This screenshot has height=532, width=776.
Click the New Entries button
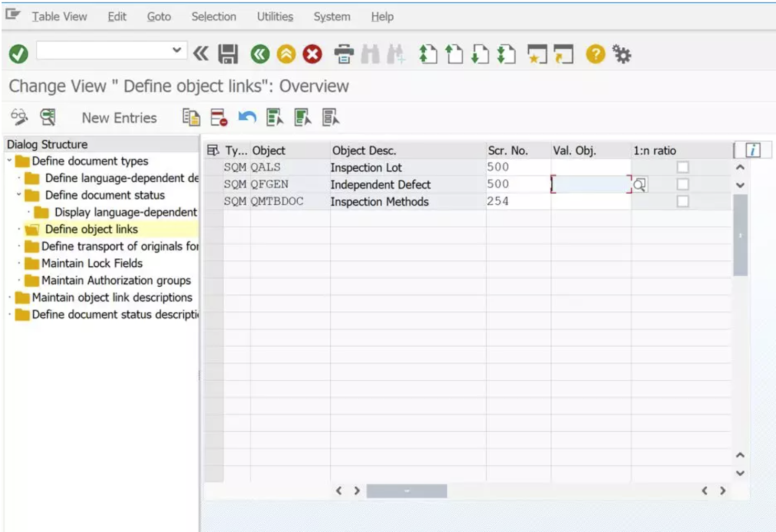(119, 117)
